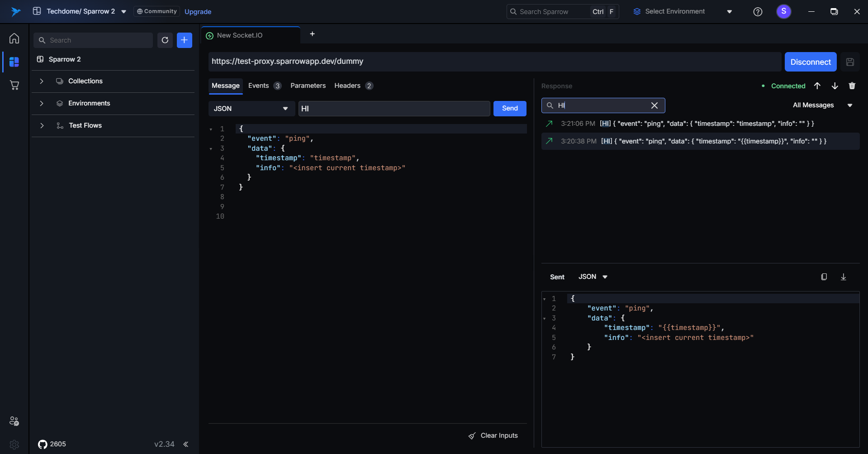Click the Send button
The image size is (868, 454).
509,109
